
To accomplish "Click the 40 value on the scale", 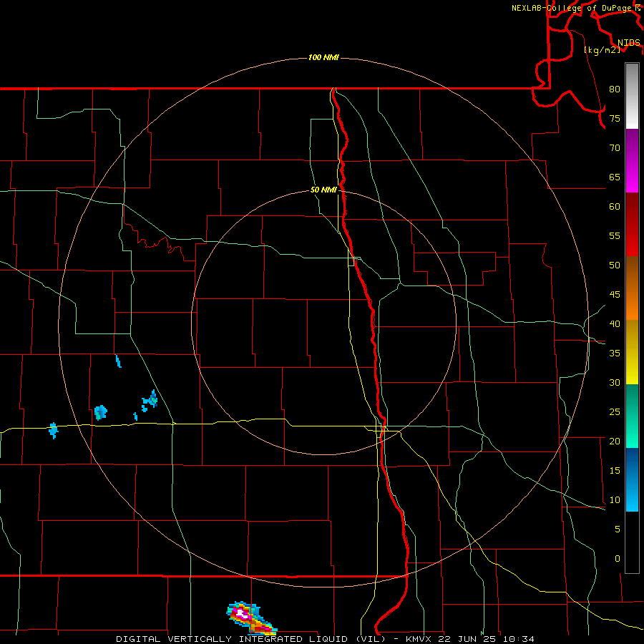I will coord(615,324).
